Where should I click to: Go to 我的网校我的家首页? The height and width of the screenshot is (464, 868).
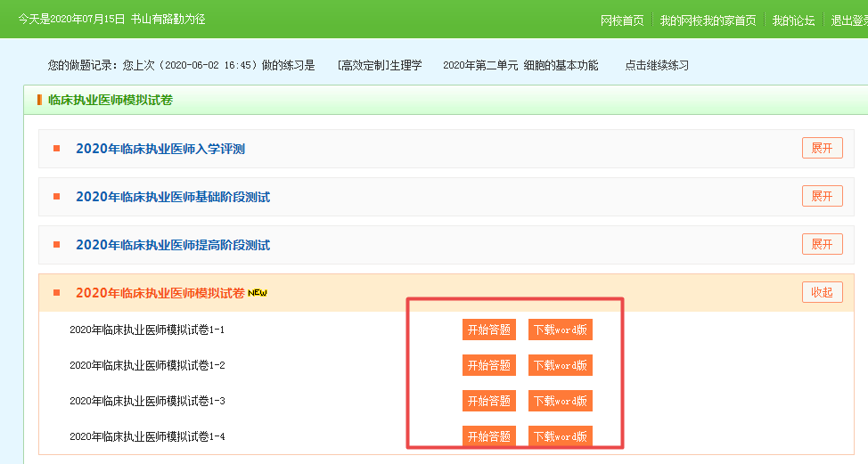(708, 20)
